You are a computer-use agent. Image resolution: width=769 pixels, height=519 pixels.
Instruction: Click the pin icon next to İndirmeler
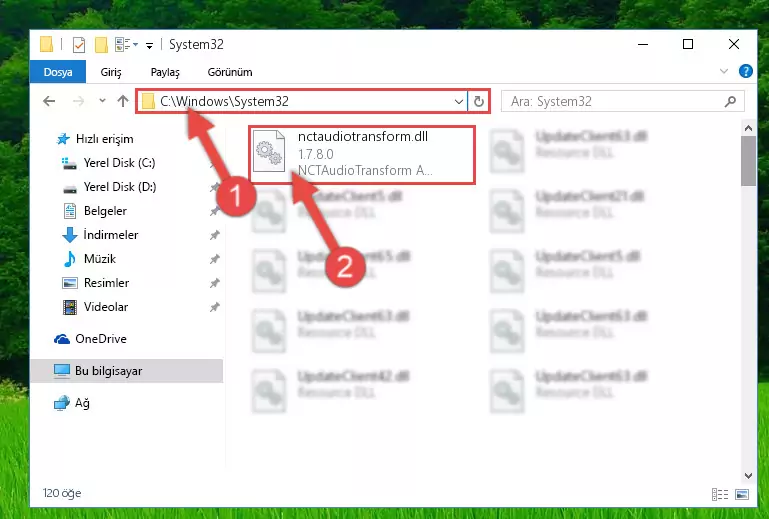(x=214, y=235)
